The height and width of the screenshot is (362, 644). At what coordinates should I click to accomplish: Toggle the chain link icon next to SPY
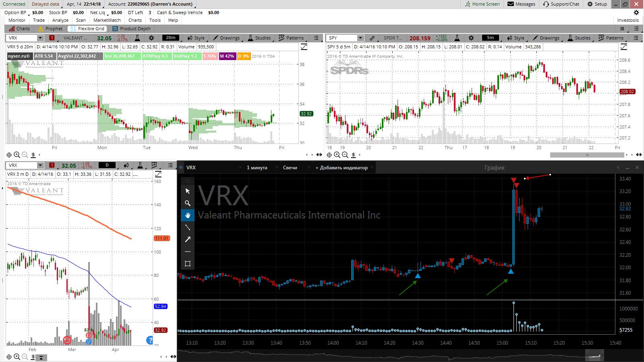click(372, 38)
